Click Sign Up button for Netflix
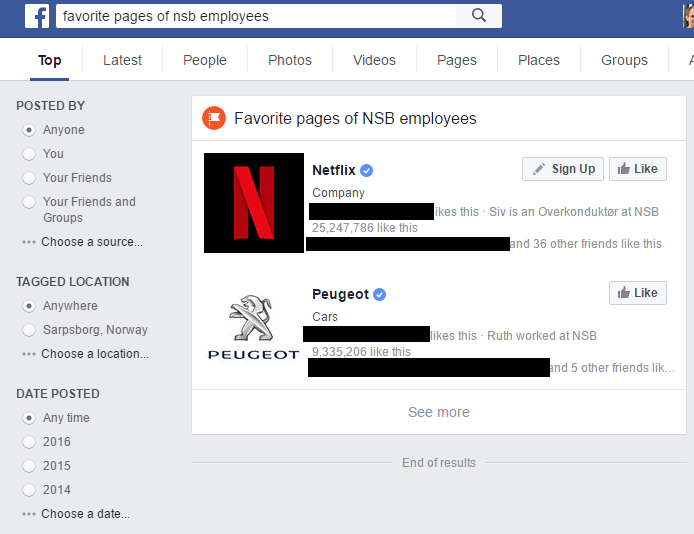Image resolution: width=694 pixels, height=534 pixels. [563, 169]
